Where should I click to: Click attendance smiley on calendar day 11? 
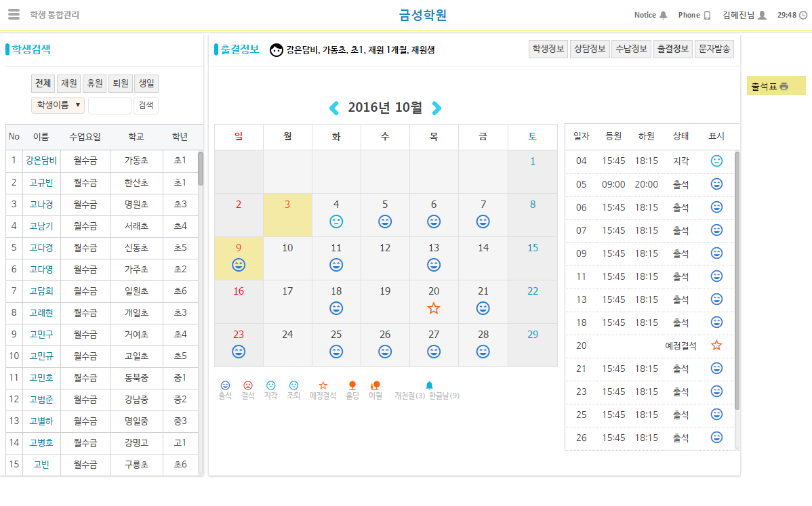pos(336,265)
